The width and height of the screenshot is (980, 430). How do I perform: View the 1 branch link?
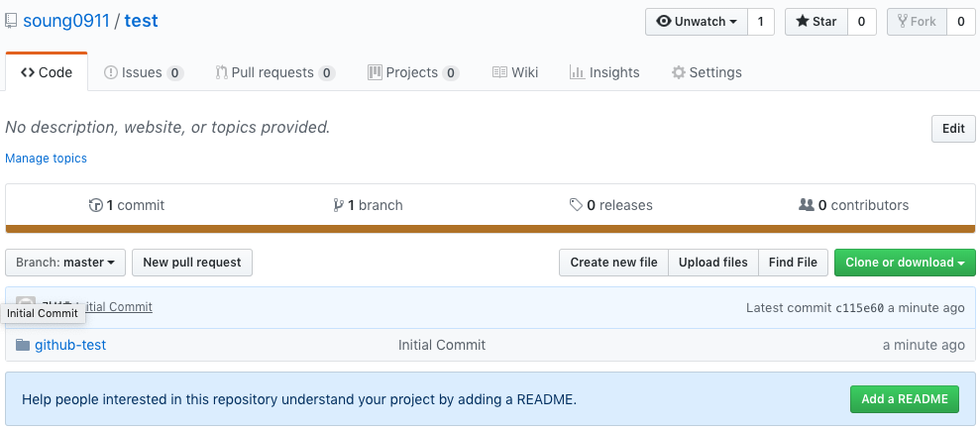coord(369,205)
